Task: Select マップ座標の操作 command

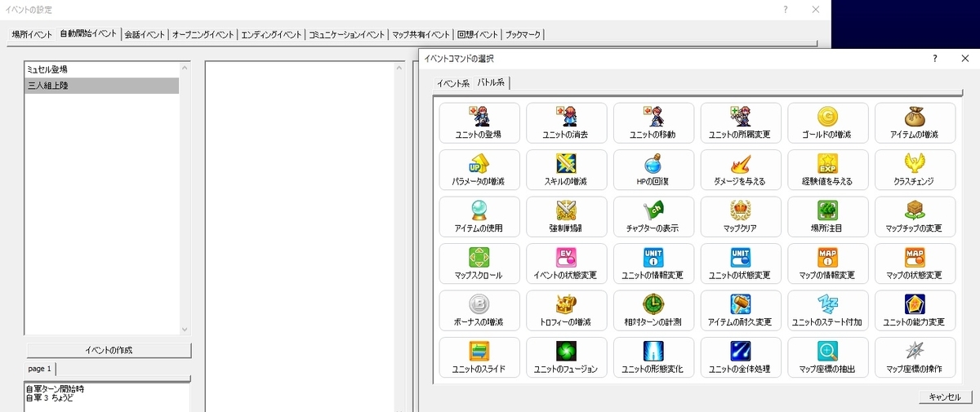Action: (x=915, y=359)
